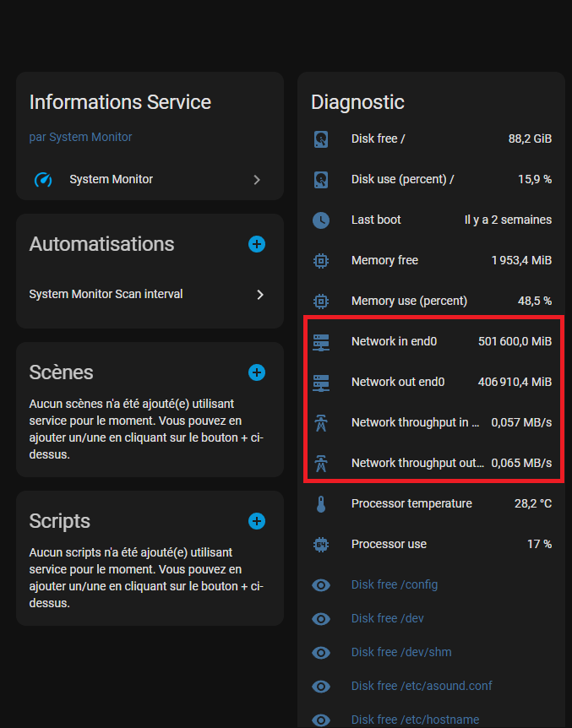Select the 'Disk free /' label

click(378, 139)
